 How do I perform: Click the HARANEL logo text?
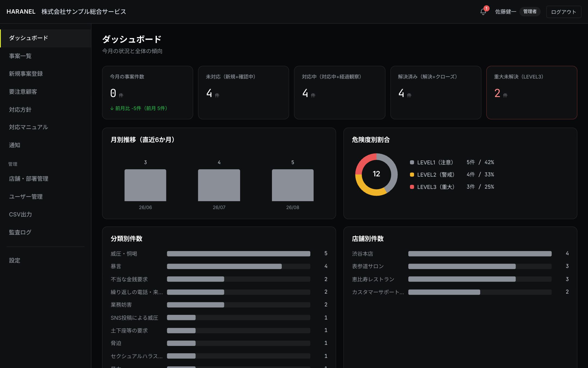(x=21, y=11)
